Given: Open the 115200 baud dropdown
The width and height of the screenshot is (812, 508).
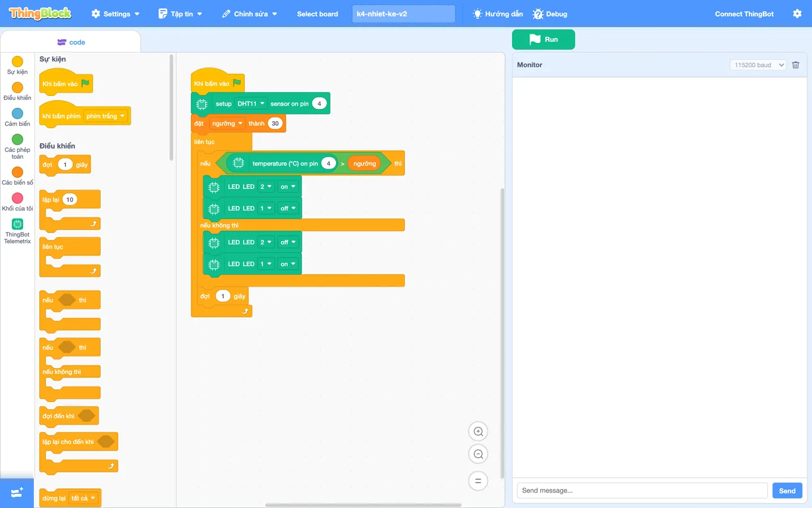Looking at the screenshot, I should pos(758,65).
